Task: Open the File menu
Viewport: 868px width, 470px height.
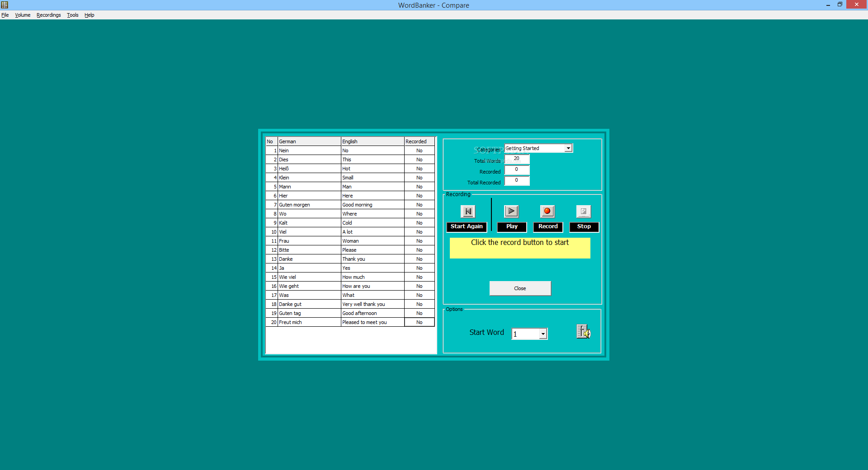Action: (x=5, y=15)
